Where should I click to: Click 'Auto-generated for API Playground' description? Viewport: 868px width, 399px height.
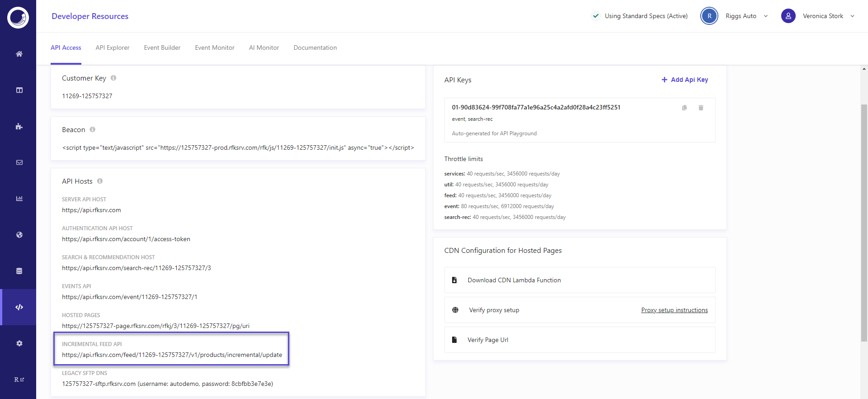(x=494, y=133)
